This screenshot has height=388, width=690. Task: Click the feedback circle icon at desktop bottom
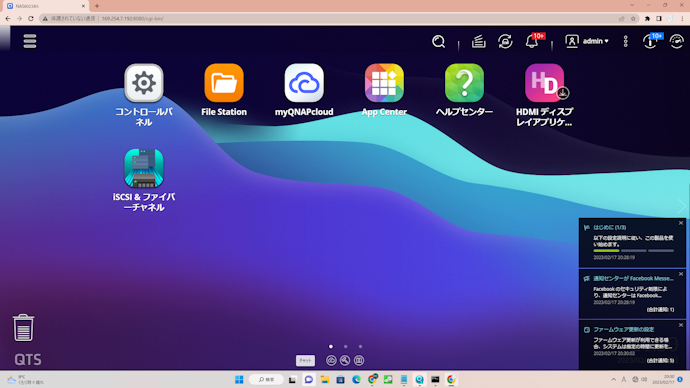pos(359,360)
